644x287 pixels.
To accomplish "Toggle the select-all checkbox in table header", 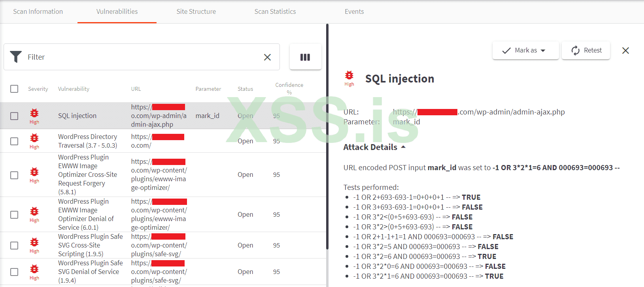I will [14, 89].
